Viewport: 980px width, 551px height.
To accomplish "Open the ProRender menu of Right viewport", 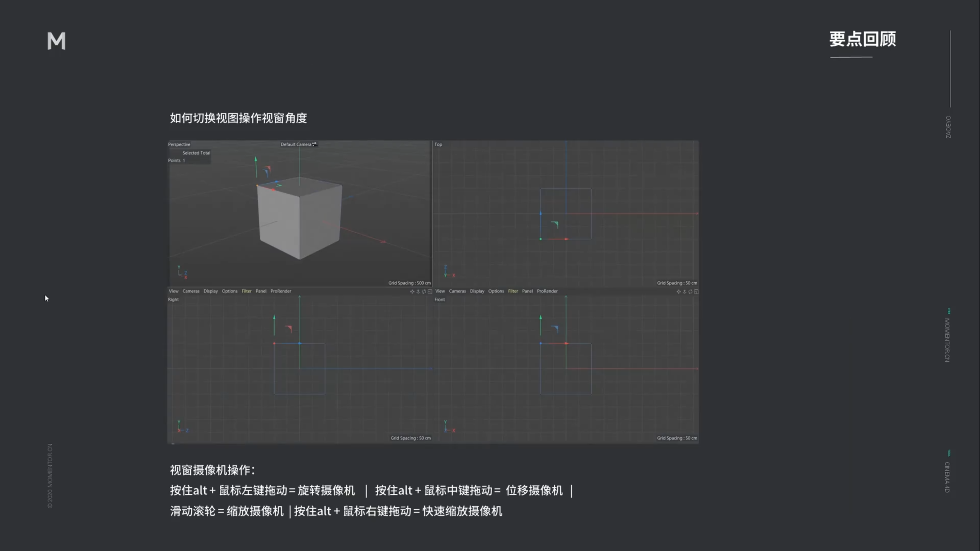I will (281, 291).
